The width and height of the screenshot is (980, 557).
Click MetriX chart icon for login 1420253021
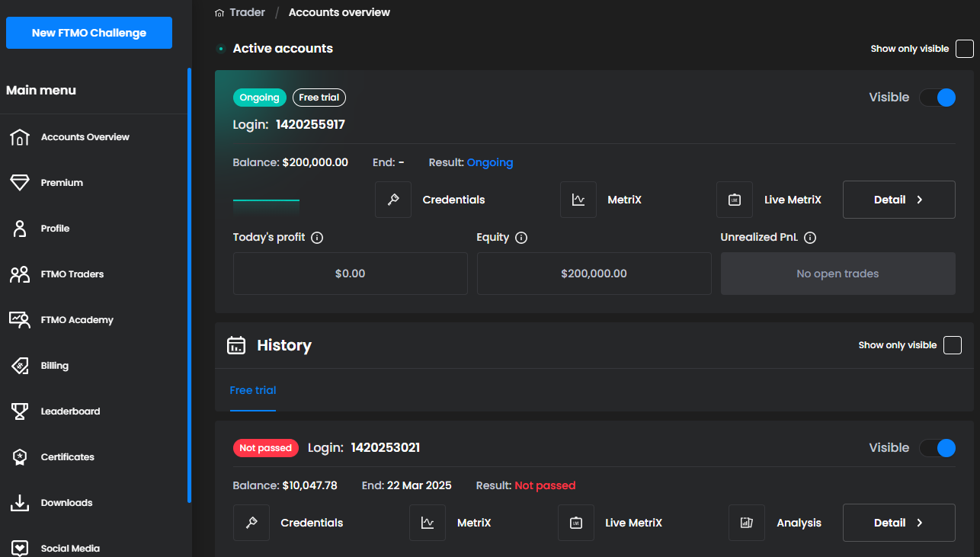coord(428,523)
